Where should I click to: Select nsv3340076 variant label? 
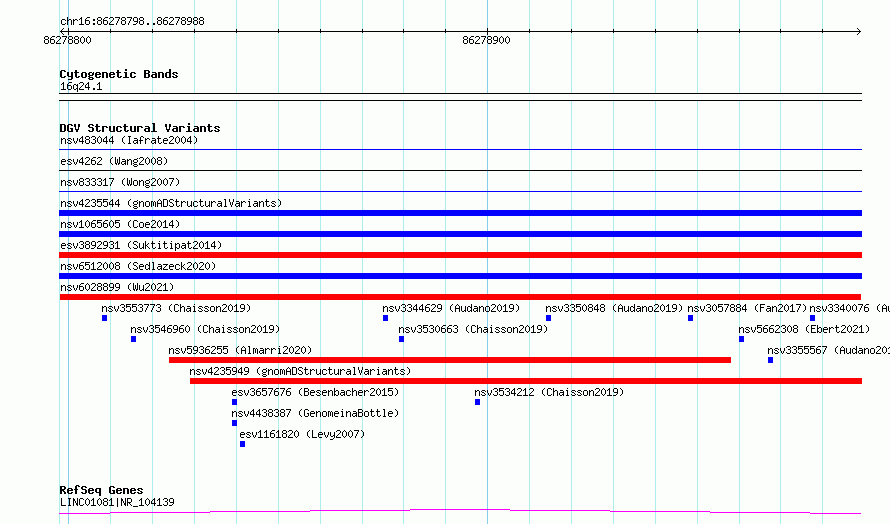tap(849, 308)
